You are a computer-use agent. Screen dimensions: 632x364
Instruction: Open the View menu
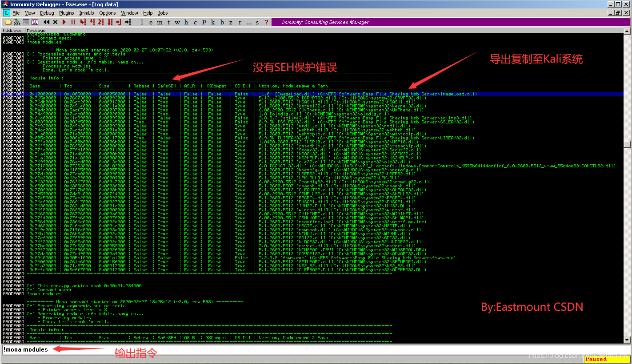[30, 13]
